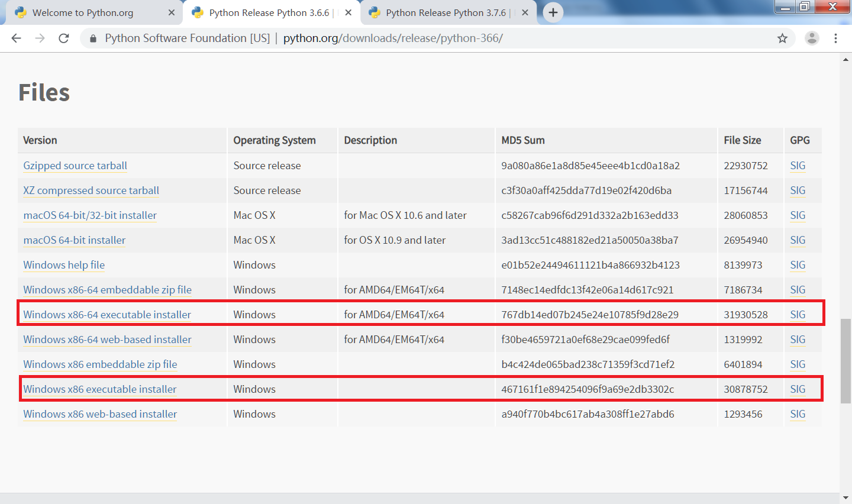Close the Python 3.6.6 release tab

coord(348,12)
